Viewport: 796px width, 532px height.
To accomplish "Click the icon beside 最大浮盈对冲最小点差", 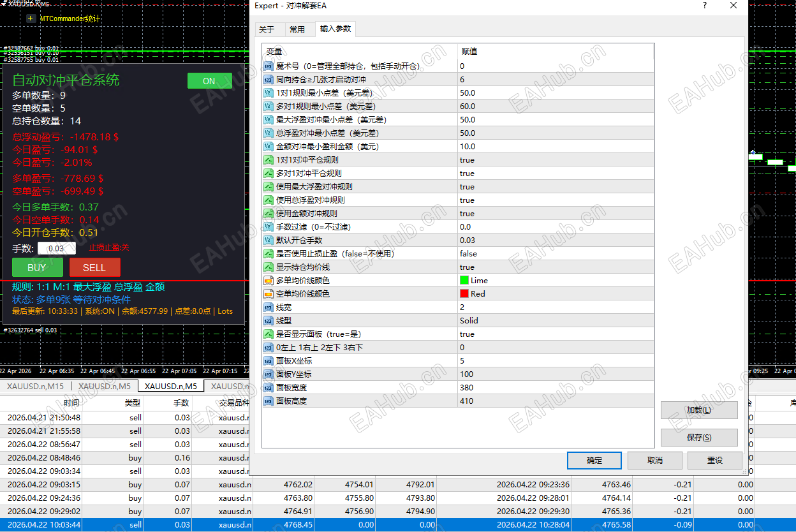I will click(269, 119).
